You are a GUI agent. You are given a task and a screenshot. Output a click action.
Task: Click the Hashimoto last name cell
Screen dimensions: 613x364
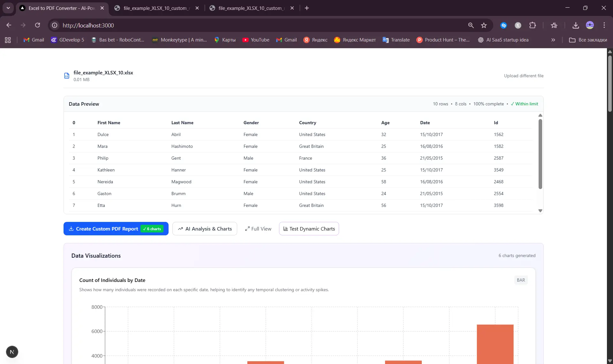(182, 146)
